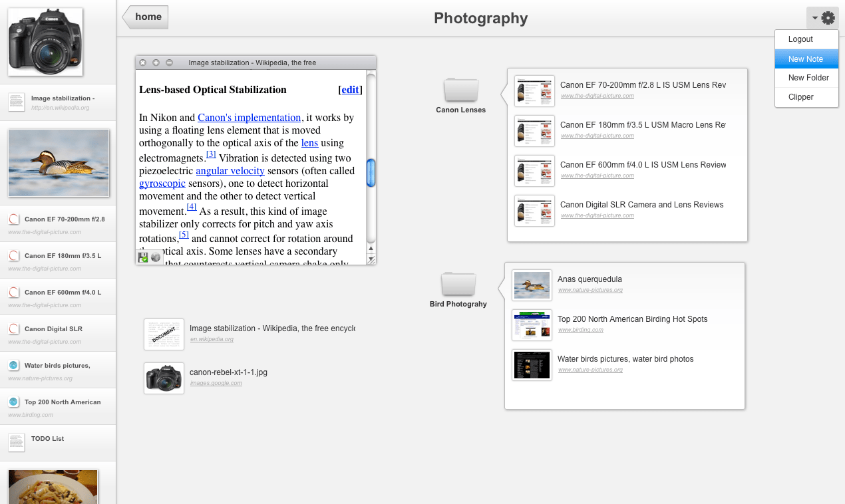Image resolution: width=845 pixels, height=504 pixels.
Task: Follow the Canon's implementation link
Action: (249, 118)
